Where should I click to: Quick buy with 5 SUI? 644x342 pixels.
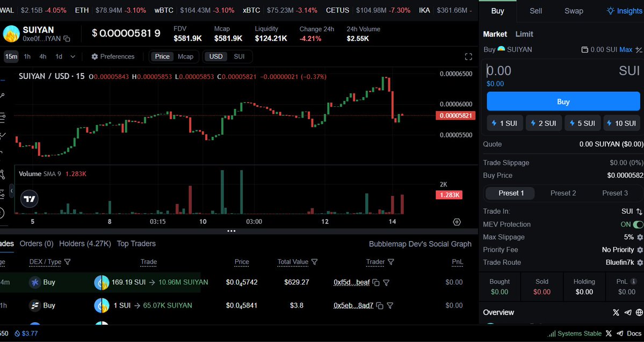582,123
